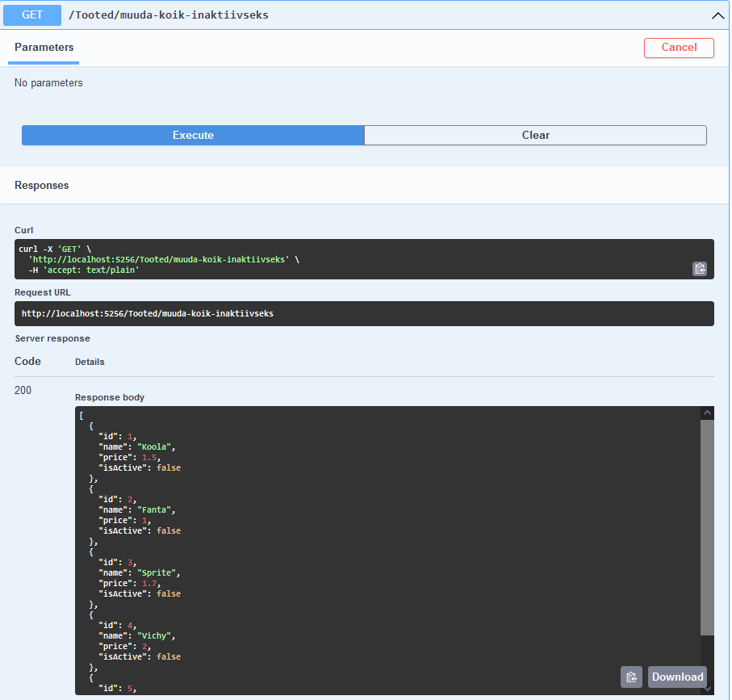Download the response body
Viewport: 732px width, 700px height.
click(677, 677)
